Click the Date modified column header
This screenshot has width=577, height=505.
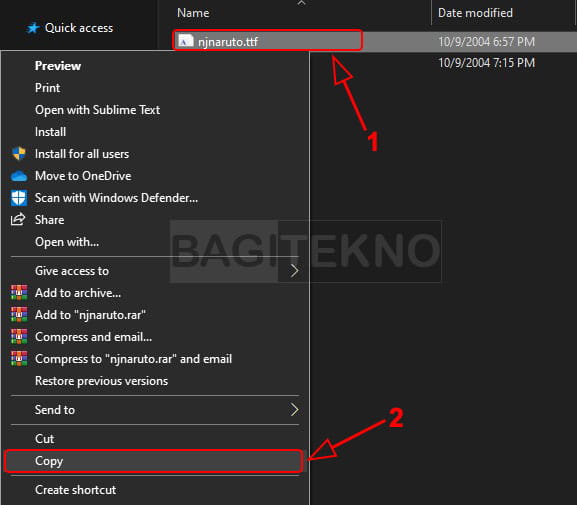click(x=475, y=13)
